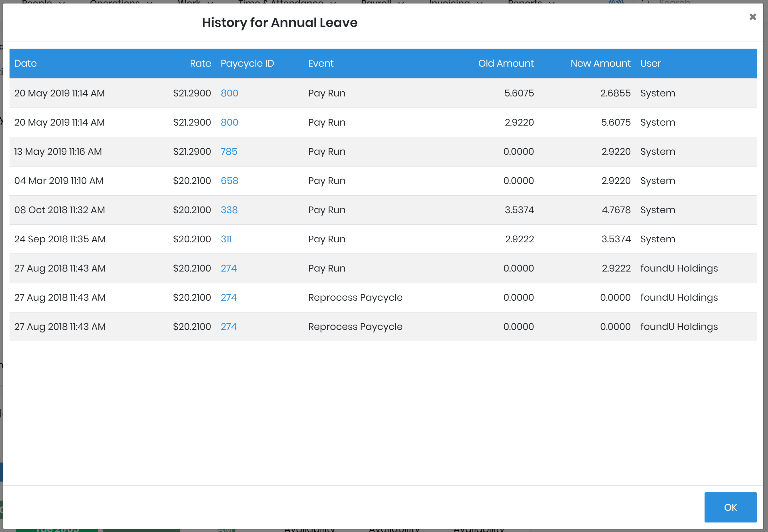Click the Date column header
The height and width of the screenshot is (532, 768).
(x=25, y=63)
